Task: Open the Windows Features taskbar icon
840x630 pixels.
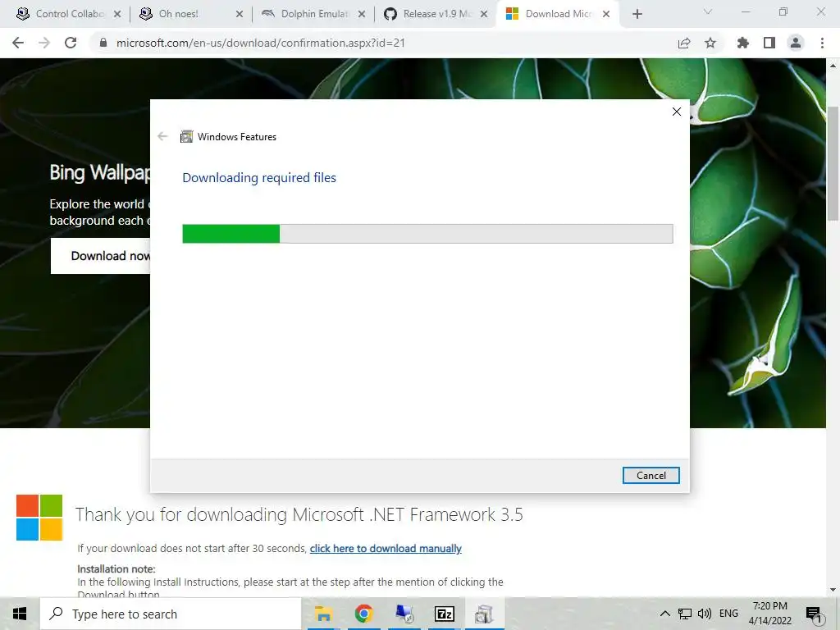Action: click(484, 614)
